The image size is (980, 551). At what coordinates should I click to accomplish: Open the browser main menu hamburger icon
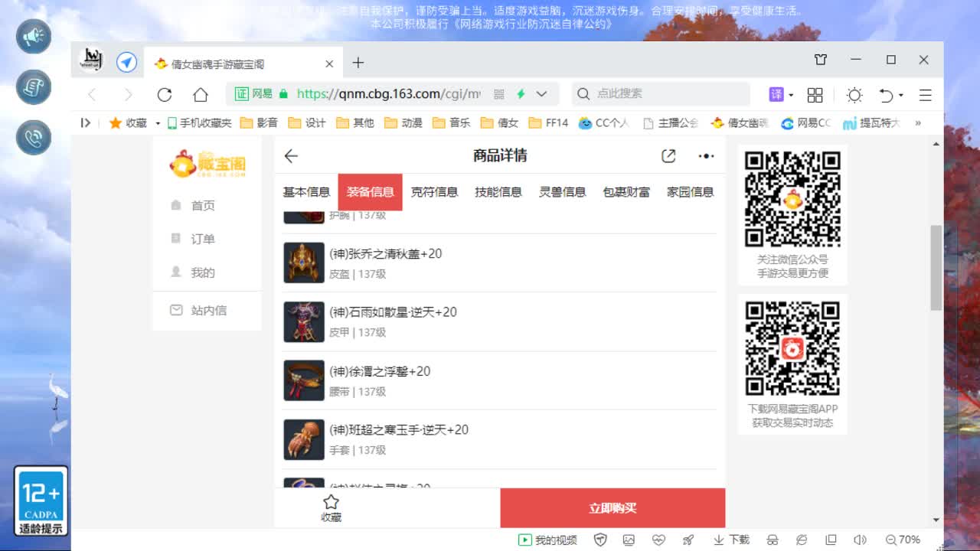(x=925, y=95)
